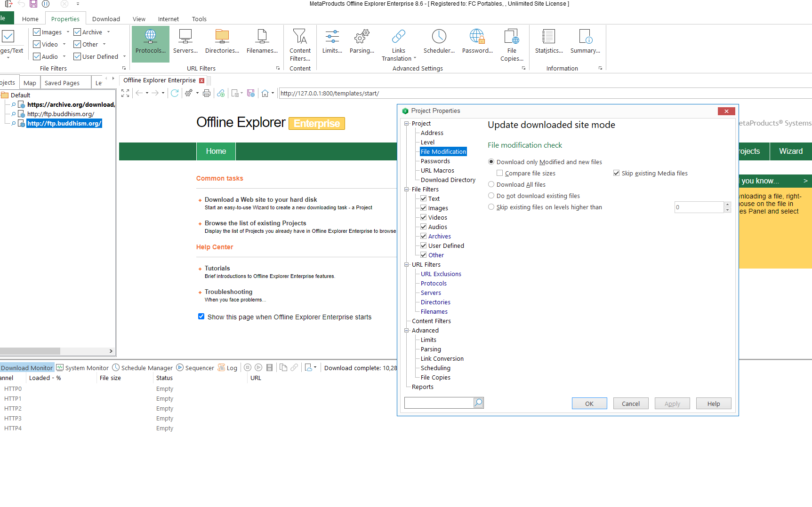Open the Scheduler advanced settings
Screen dimensions: 812x507
point(439,42)
